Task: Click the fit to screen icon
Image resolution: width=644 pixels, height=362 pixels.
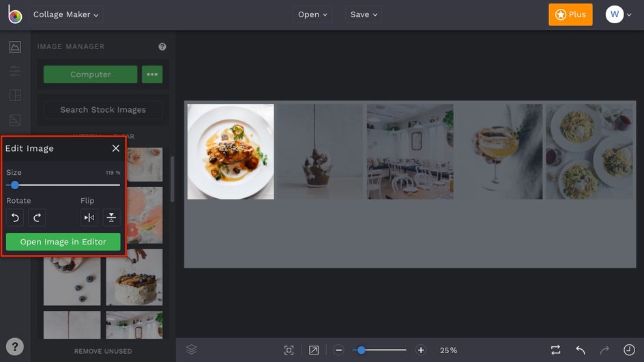Action: (x=289, y=350)
